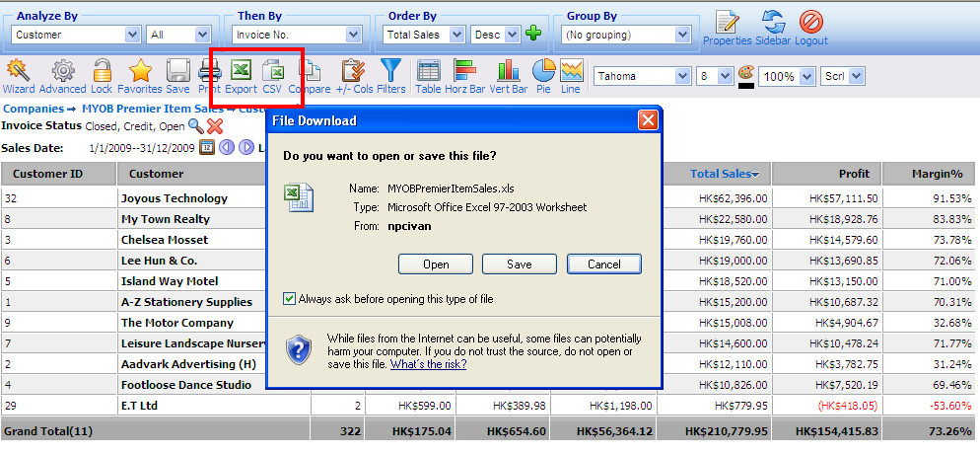This screenshot has width=980, height=454.
Task: Export report to Excel
Action: point(242,76)
